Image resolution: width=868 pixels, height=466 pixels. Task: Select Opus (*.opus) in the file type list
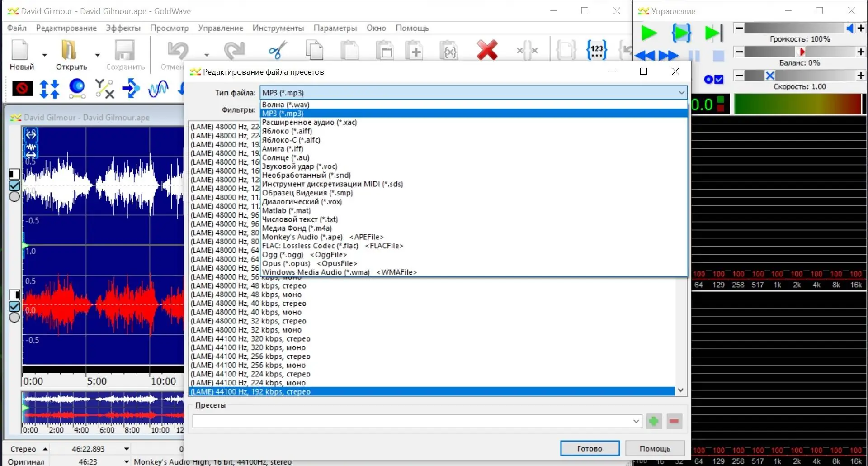(x=474, y=263)
